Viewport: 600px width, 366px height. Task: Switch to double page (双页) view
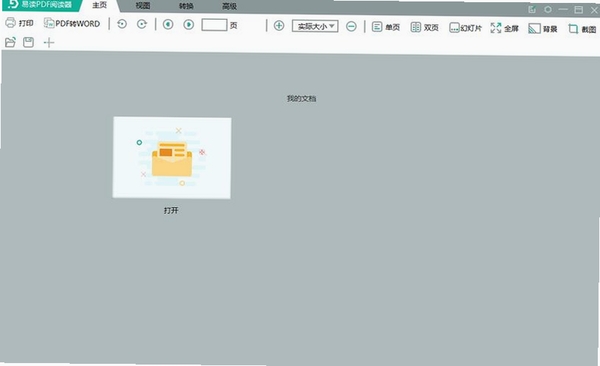point(424,27)
